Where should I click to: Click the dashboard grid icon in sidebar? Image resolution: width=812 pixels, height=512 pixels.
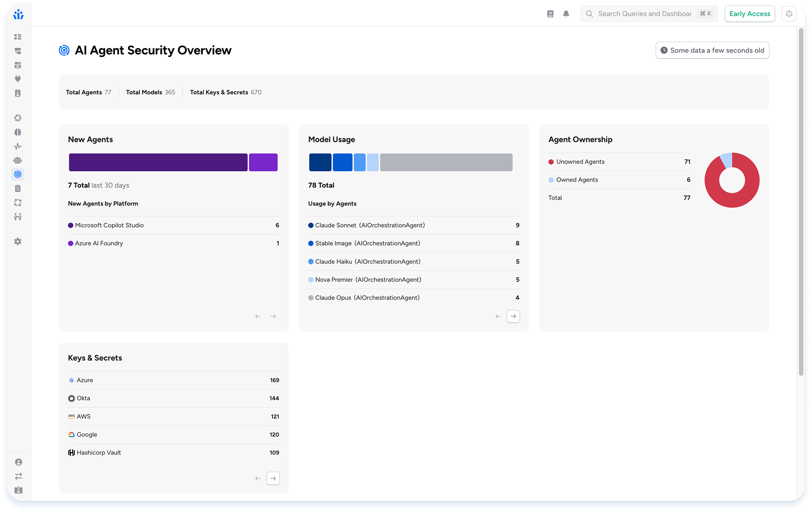pyautogui.click(x=17, y=37)
